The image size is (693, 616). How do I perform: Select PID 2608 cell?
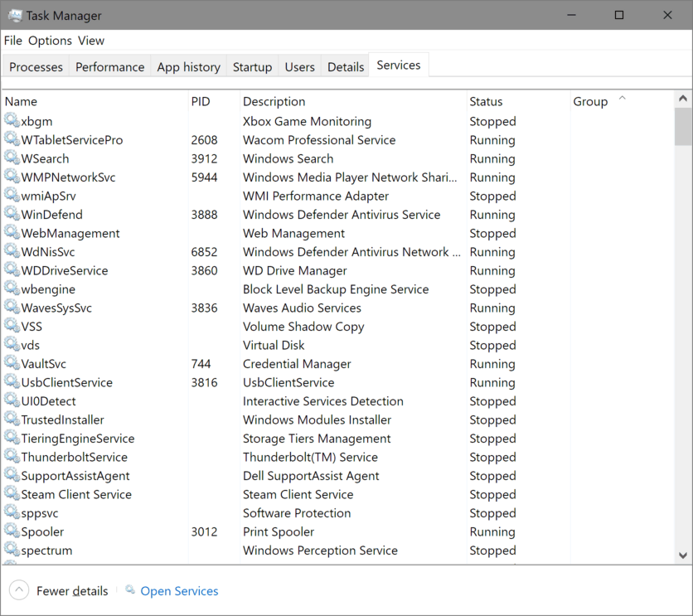coord(204,139)
